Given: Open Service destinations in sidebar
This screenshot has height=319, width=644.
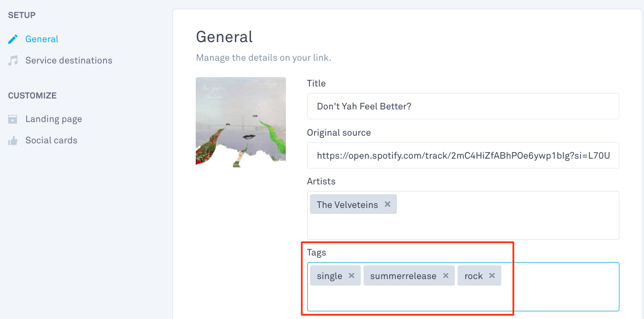Looking at the screenshot, I should (68, 60).
